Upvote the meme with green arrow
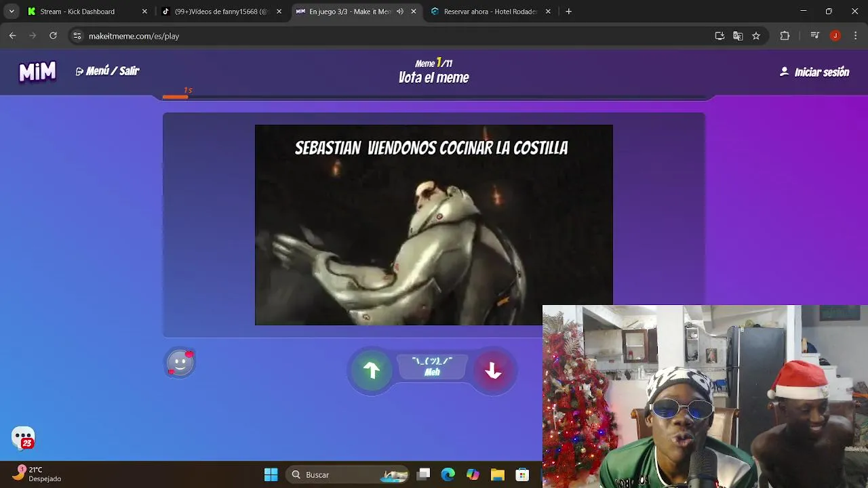The height and width of the screenshot is (488, 868). pos(371,370)
